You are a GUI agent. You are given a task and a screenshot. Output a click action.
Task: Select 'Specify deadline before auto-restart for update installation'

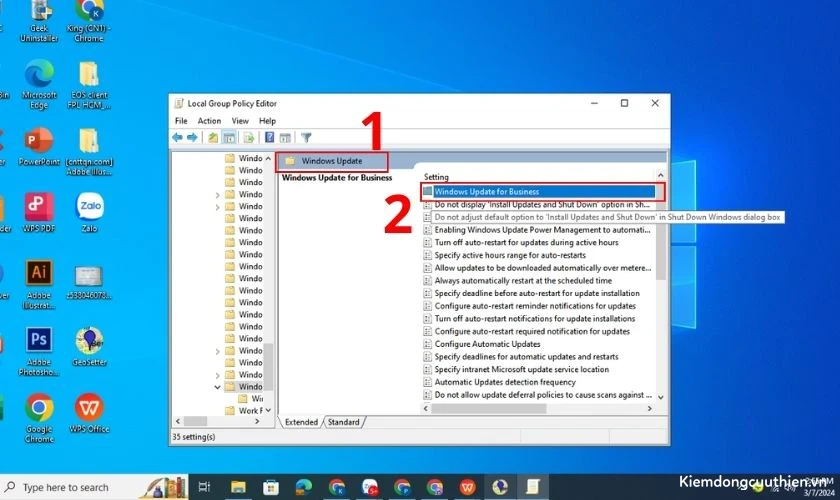[532, 294]
